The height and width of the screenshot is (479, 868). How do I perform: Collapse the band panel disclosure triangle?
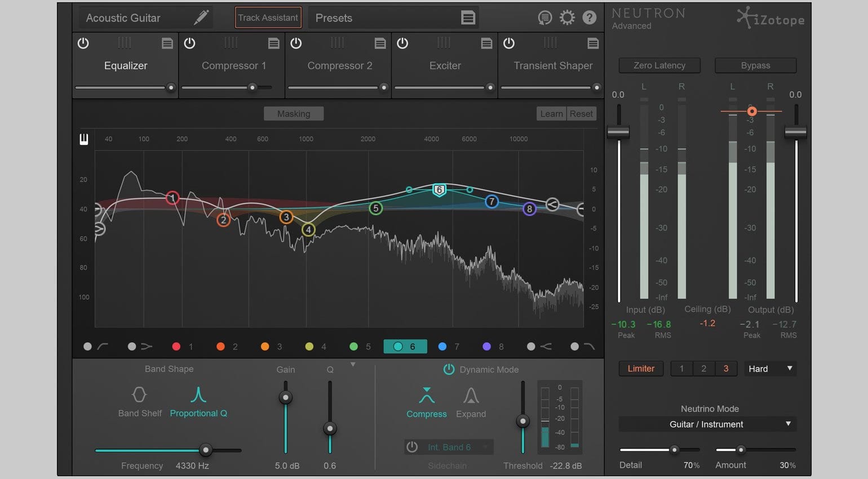(x=353, y=365)
